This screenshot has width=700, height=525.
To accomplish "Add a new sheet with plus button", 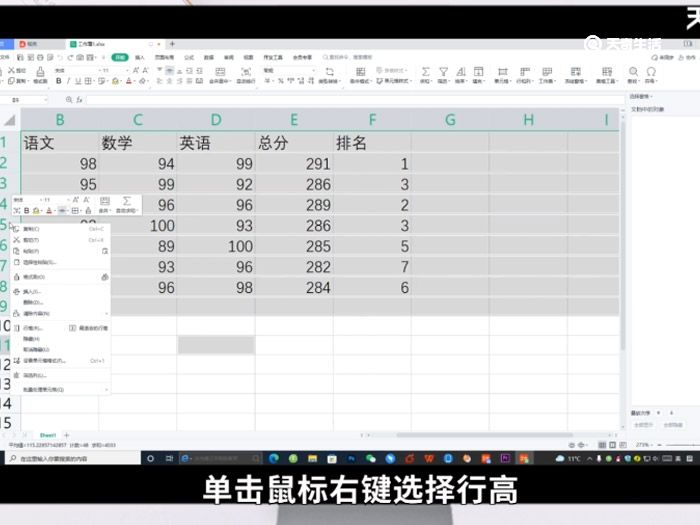I will click(x=67, y=435).
